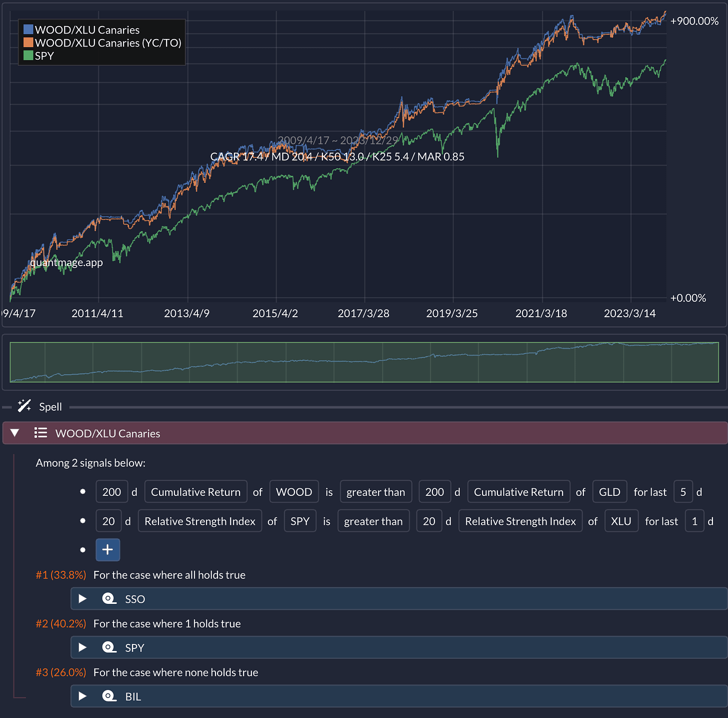This screenshot has height=718, width=728.
Task: Edit the 20 d period field before SPY RSI
Action: pyautogui.click(x=108, y=521)
